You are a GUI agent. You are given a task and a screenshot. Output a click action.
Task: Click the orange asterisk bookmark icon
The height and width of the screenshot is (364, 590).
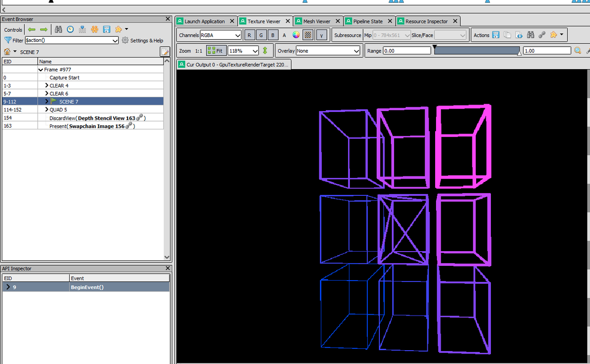click(x=94, y=29)
